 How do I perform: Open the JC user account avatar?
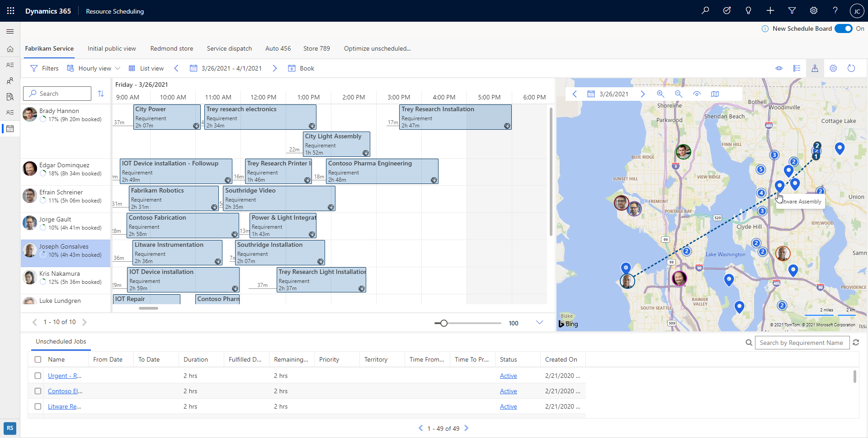coord(857,11)
